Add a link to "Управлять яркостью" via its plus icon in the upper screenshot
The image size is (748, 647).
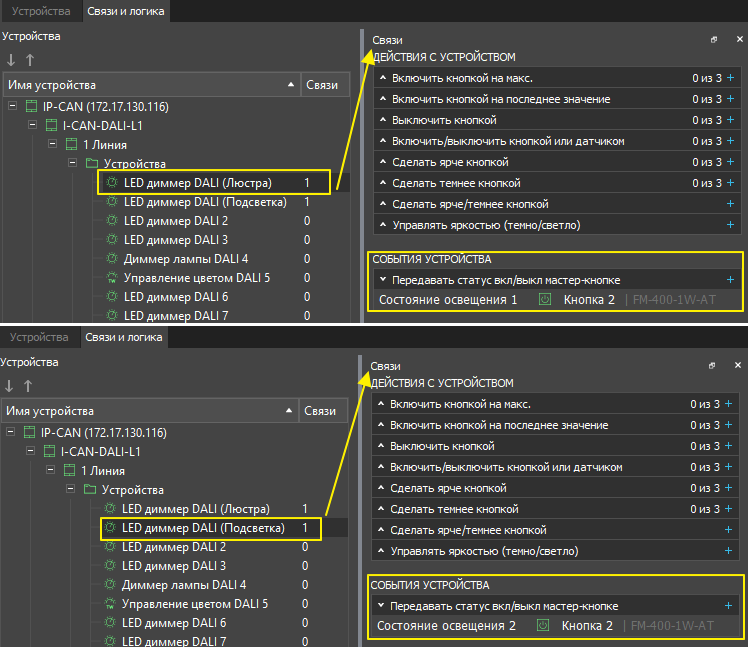click(x=730, y=225)
